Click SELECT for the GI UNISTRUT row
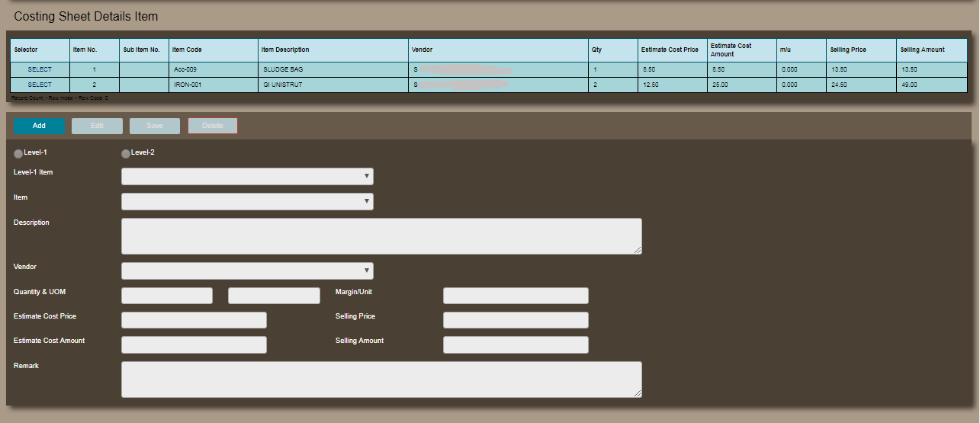 tap(40, 85)
